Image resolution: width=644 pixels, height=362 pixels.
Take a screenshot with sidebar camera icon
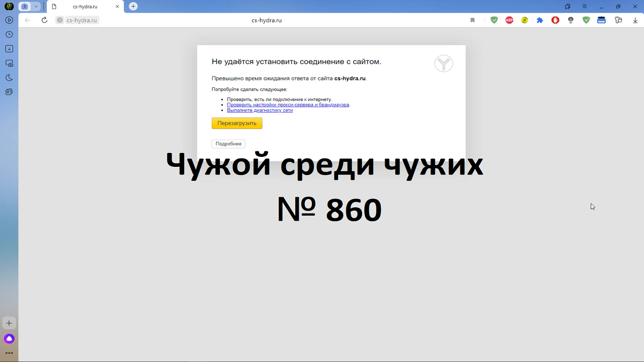point(9,63)
